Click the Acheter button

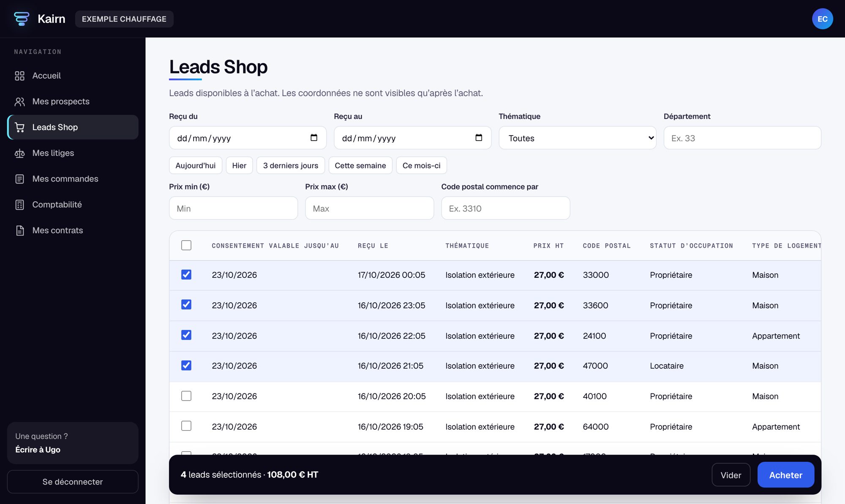tap(785, 475)
